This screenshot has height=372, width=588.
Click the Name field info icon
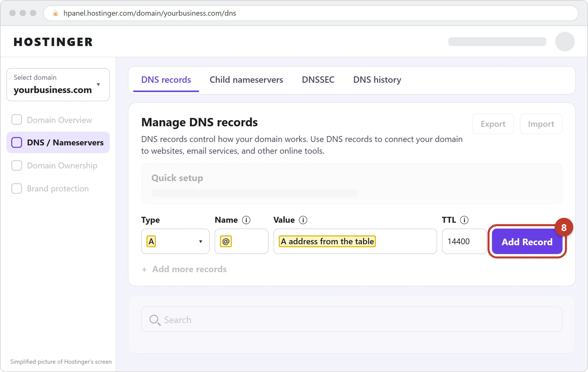(x=246, y=220)
